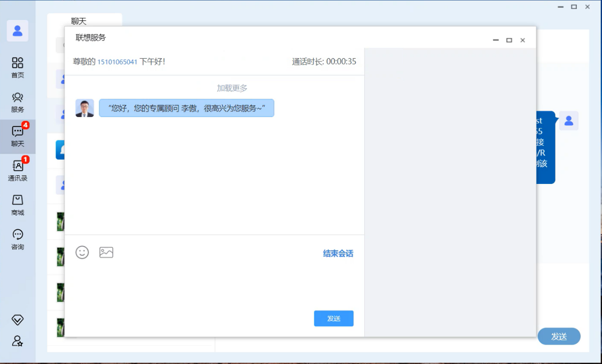The width and height of the screenshot is (602, 364).
Task: Minimize the 联想服务 dialog
Action: 496,40
